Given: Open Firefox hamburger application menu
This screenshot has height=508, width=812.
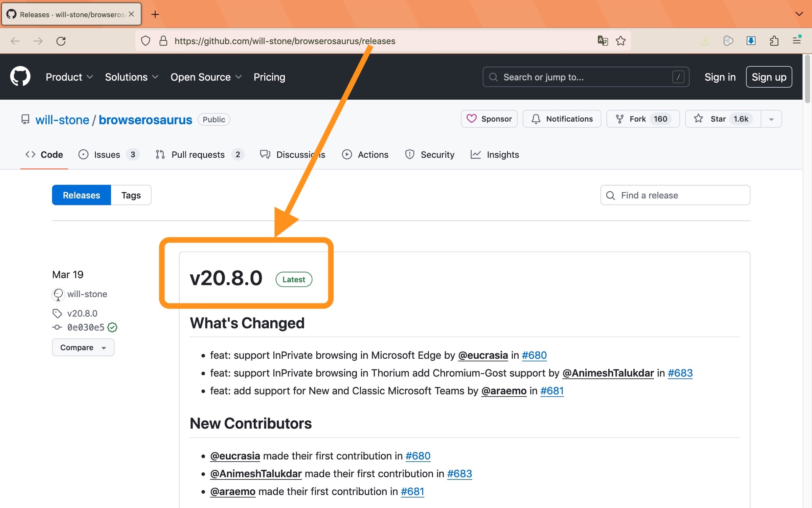Looking at the screenshot, I should click(797, 41).
